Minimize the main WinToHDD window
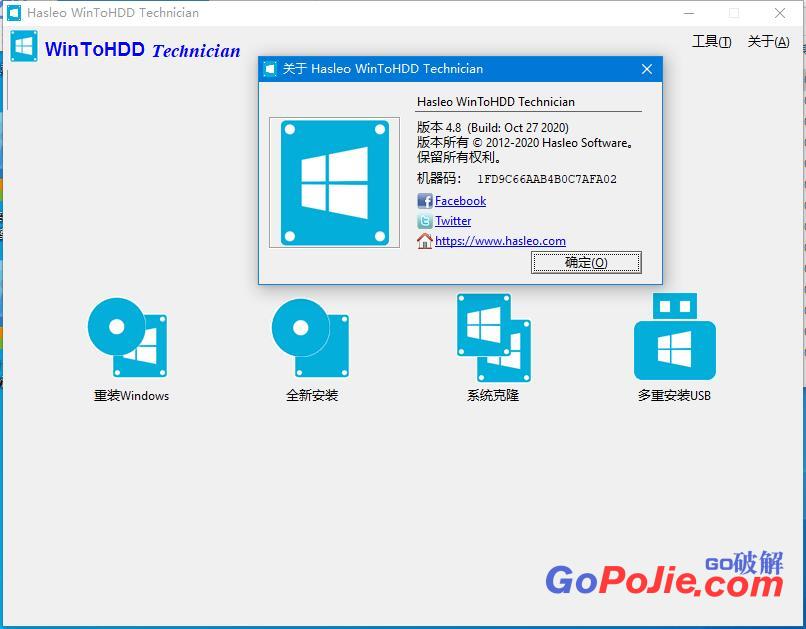This screenshot has height=629, width=806. point(689,13)
